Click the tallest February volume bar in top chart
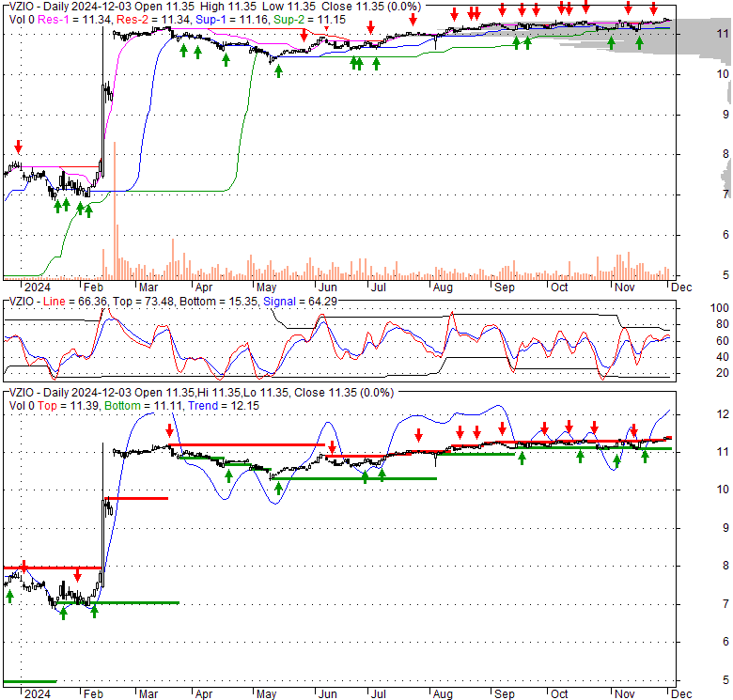 tap(115, 210)
